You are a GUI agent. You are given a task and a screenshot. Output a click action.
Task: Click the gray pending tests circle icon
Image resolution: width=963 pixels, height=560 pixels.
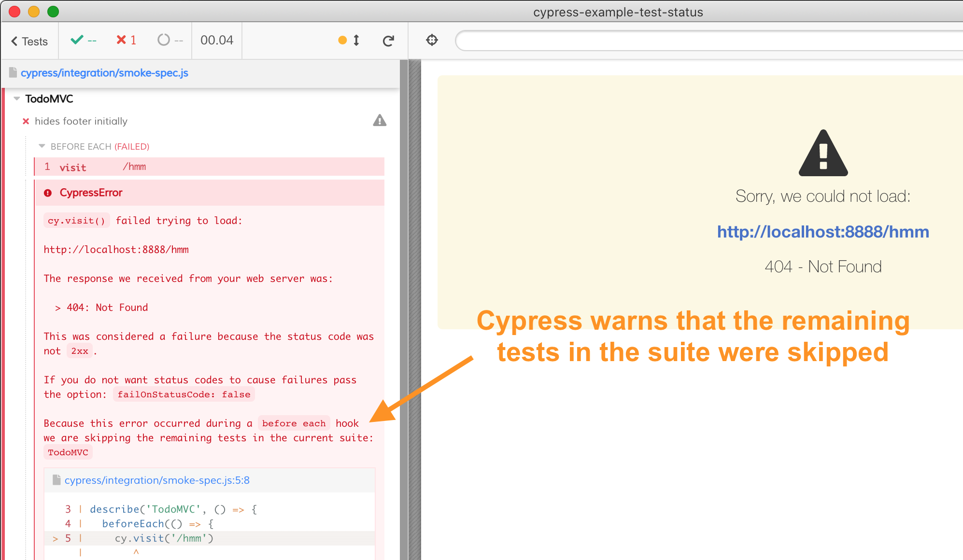point(164,40)
